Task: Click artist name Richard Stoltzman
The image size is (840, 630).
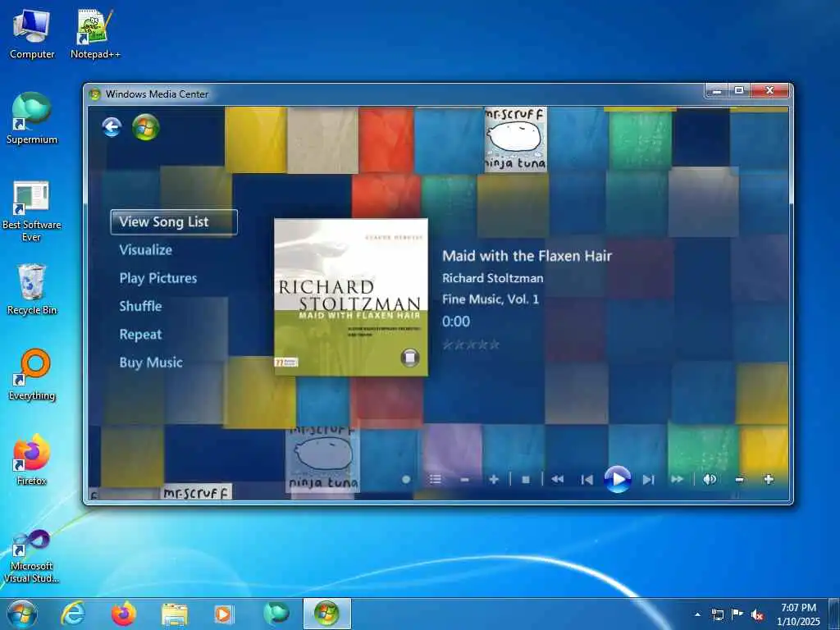Action: coord(493,278)
